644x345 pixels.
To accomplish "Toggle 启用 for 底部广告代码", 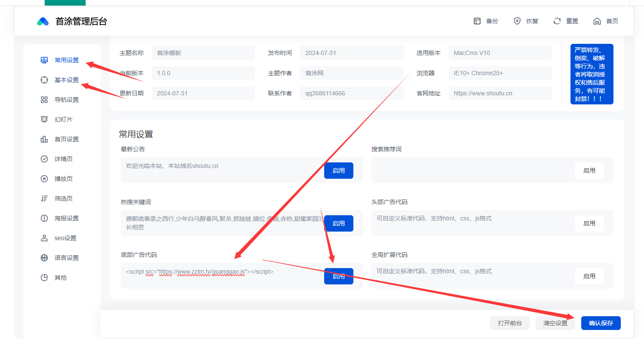I will coord(339,276).
